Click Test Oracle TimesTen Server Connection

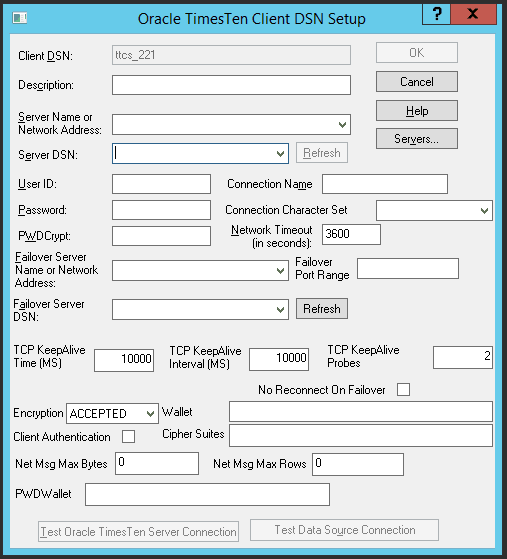pyautogui.click(x=138, y=532)
